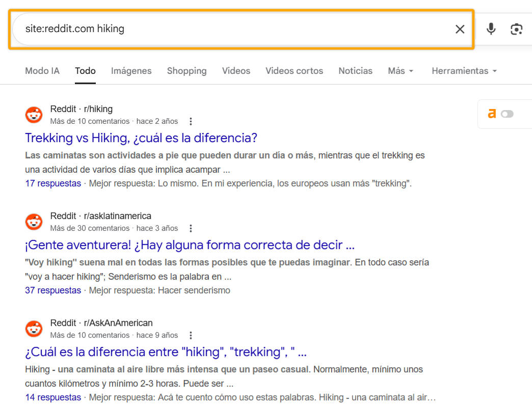
Task: Click 'hace 9 años' date text
Action: [x=157, y=336]
